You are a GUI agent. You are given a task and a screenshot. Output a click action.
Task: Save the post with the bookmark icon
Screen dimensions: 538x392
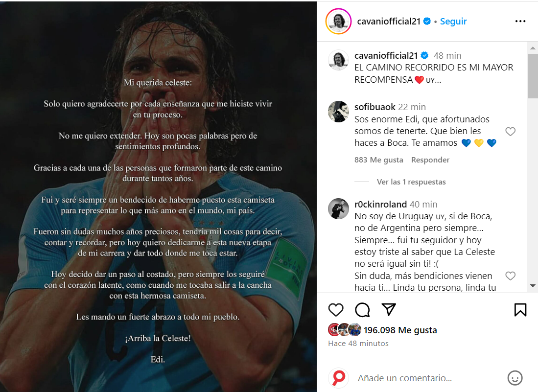tap(520, 310)
